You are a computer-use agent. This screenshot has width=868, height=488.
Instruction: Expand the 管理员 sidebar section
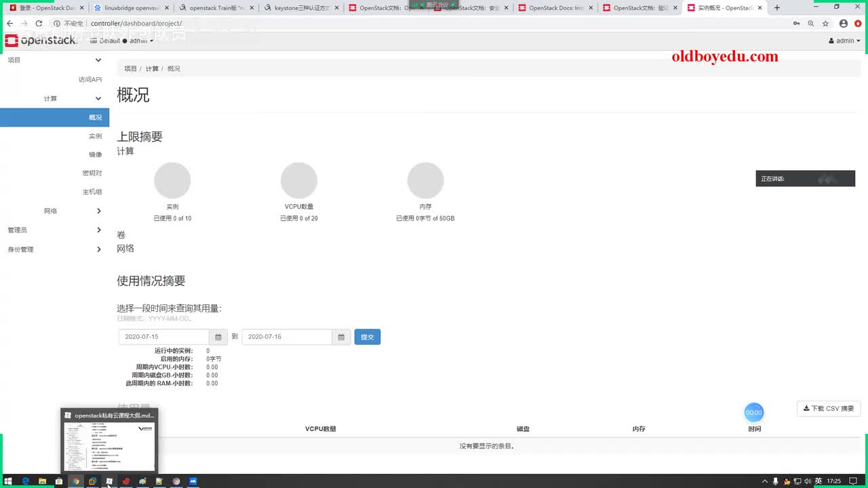54,230
